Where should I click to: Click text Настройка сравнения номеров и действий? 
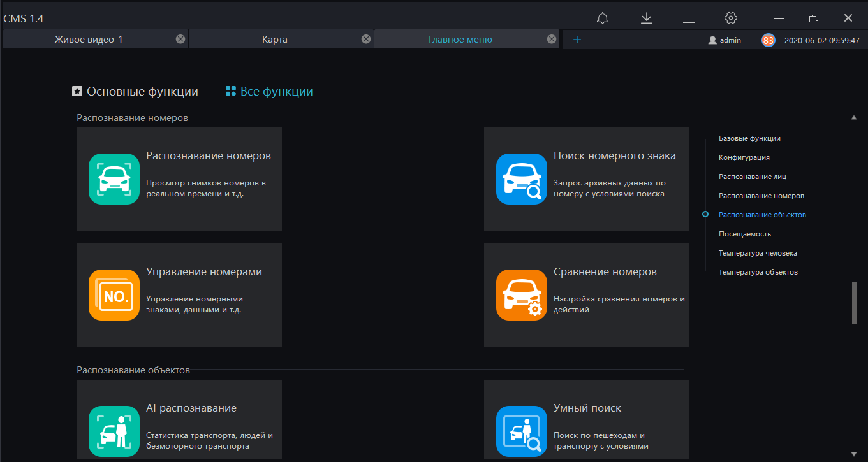619,304
